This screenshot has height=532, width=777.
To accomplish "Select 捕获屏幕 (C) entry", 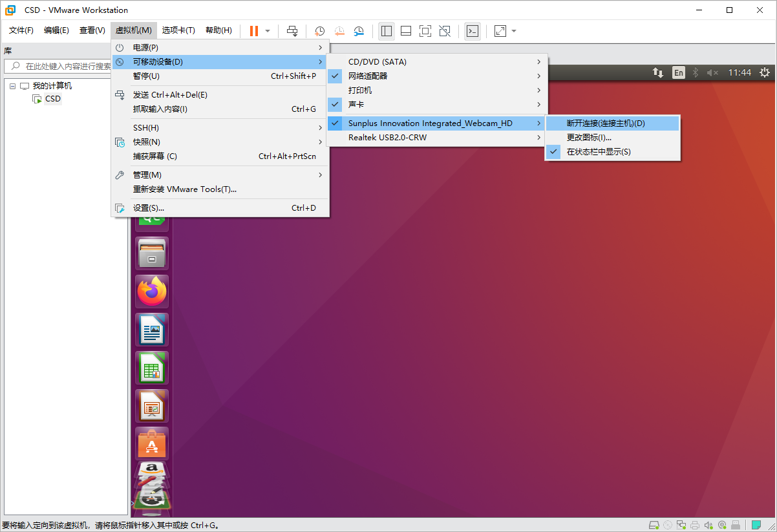I will tap(220, 156).
